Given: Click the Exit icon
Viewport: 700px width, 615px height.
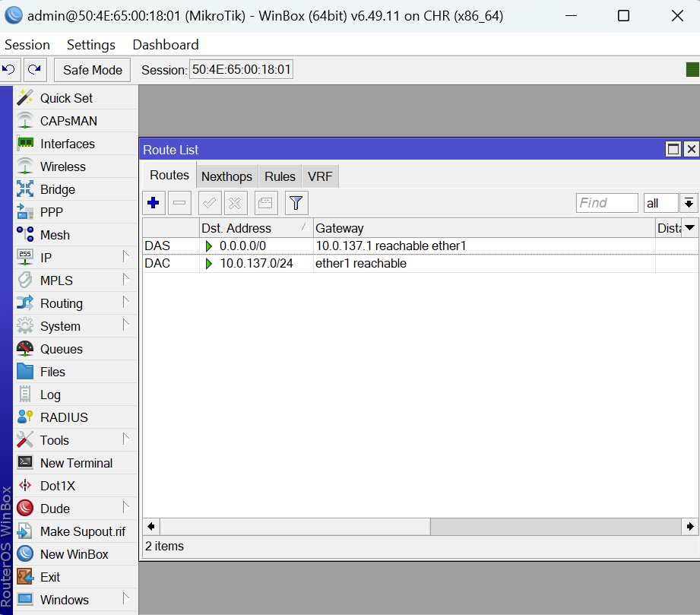Looking at the screenshot, I should (x=25, y=576).
